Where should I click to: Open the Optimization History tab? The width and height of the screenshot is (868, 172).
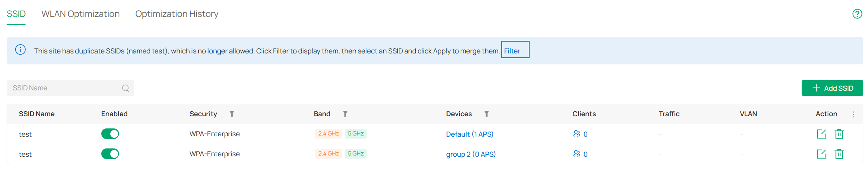click(x=177, y=14)
